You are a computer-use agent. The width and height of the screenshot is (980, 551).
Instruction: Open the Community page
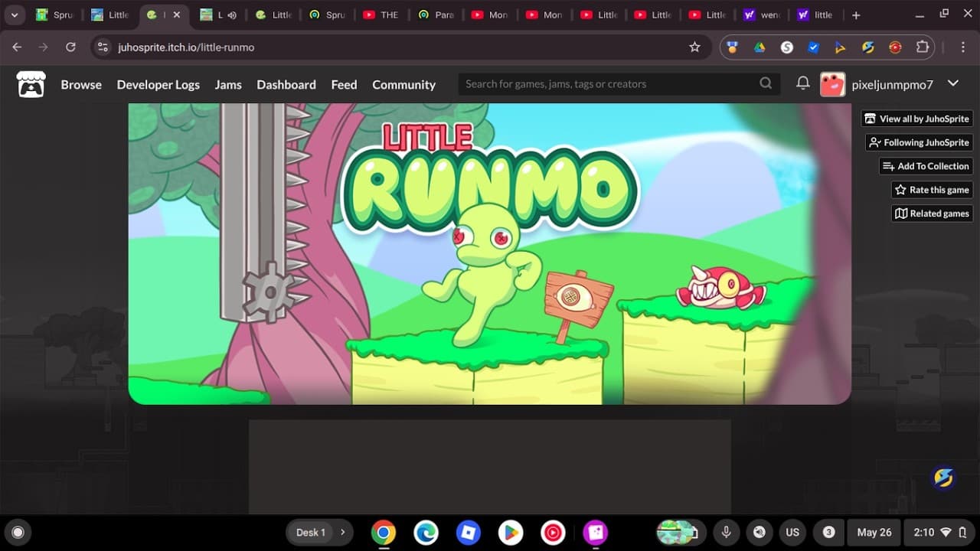(404, 84)
